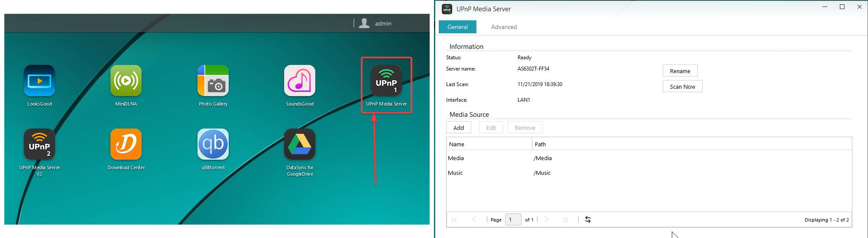This screenshot has height=238, width=868.
Task: Click the Path column header
Action: click(x=692, y=144)
